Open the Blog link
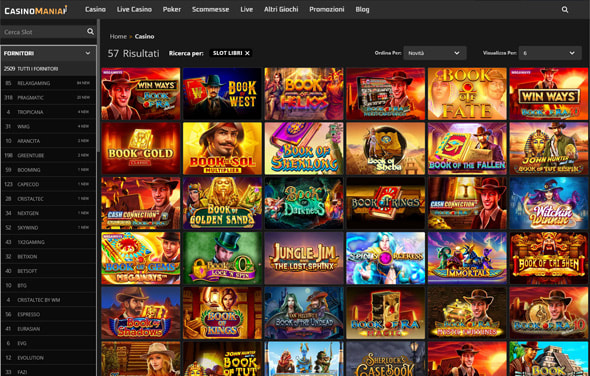Image resolution: width=590 pixels, height=376 pixels. pos(362,9)
